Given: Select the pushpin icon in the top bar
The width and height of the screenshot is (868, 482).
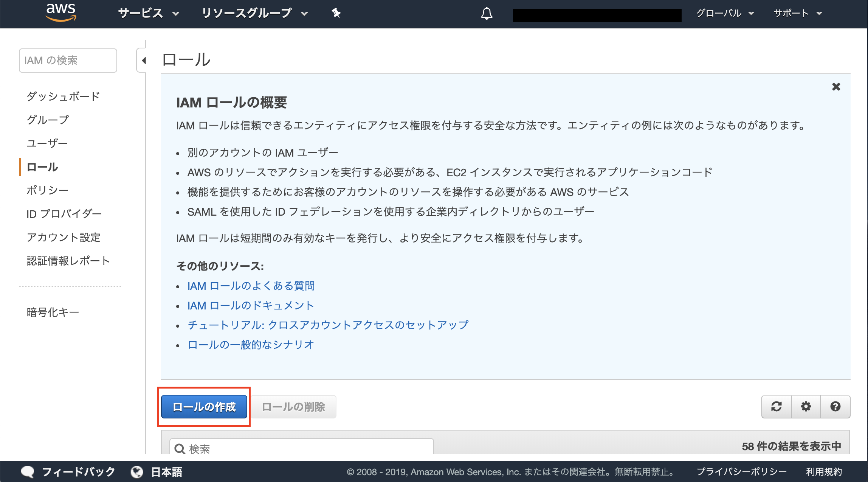Looking at the screenshot, I should (336, 13).
